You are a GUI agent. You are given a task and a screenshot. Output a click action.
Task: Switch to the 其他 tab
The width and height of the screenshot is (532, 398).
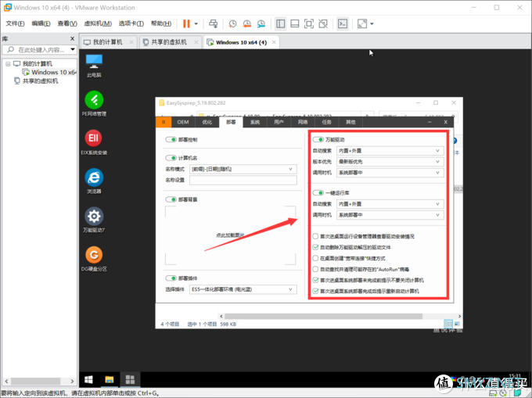pyautogui.click(x=350, y=122)
